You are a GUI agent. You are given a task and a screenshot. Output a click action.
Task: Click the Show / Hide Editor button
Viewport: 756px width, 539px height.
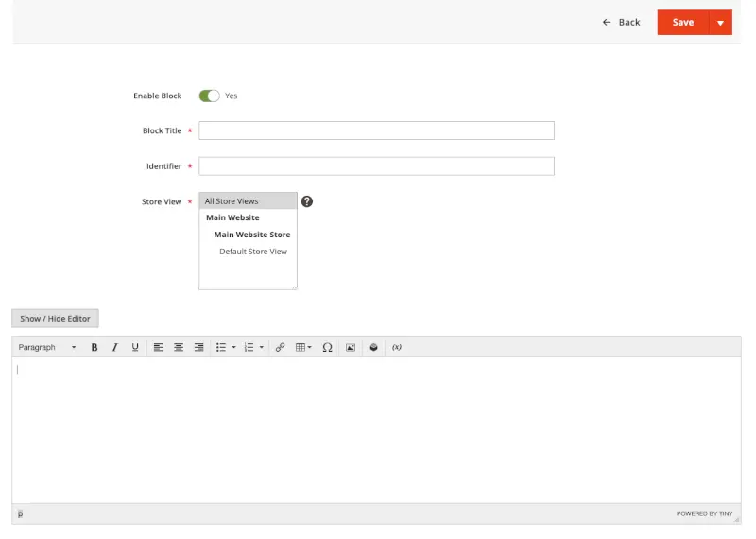pos(55,319)
